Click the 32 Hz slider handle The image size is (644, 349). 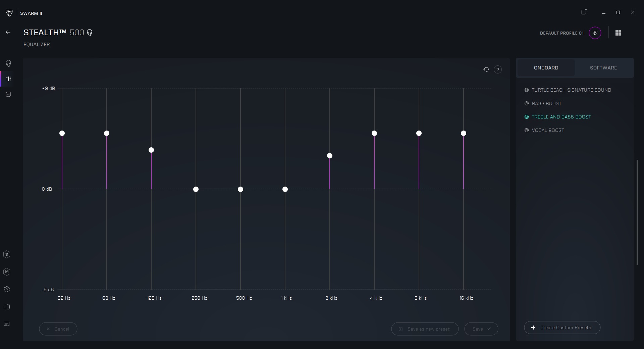click(x=62, y=133)
